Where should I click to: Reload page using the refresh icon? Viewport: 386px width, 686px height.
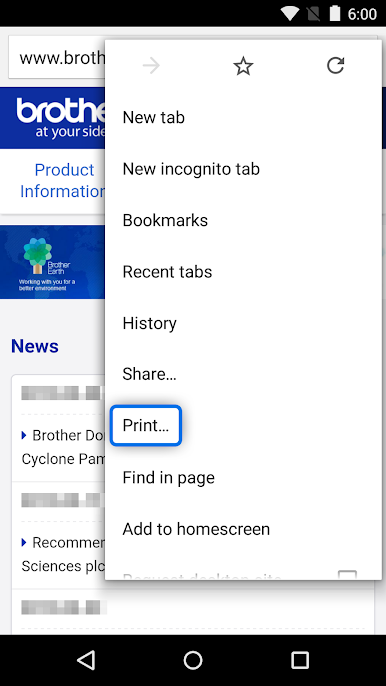point(336,66)
